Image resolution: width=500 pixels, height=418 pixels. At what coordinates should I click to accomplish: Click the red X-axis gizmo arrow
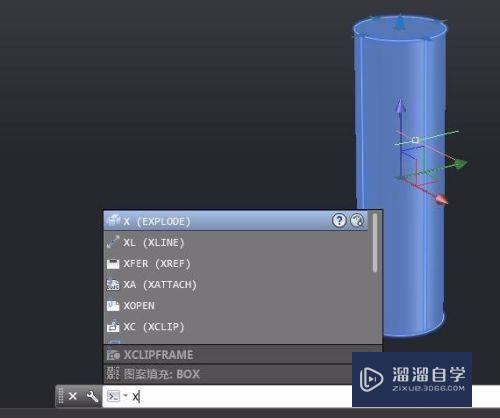pyautogui.click(x=442, y=199)
